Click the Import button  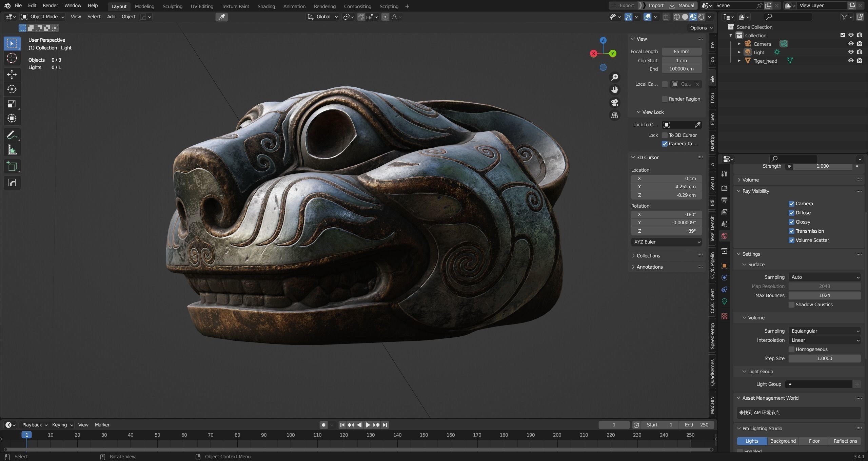click(652, 5)
